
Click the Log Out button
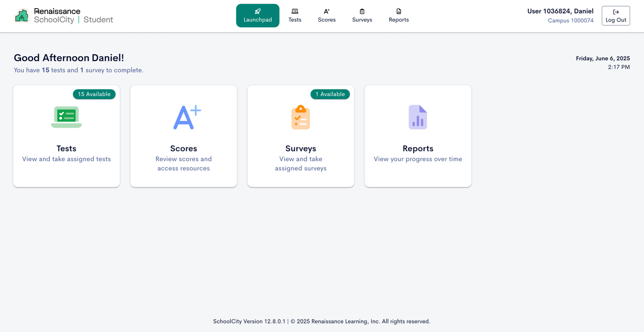click(615, 15)
